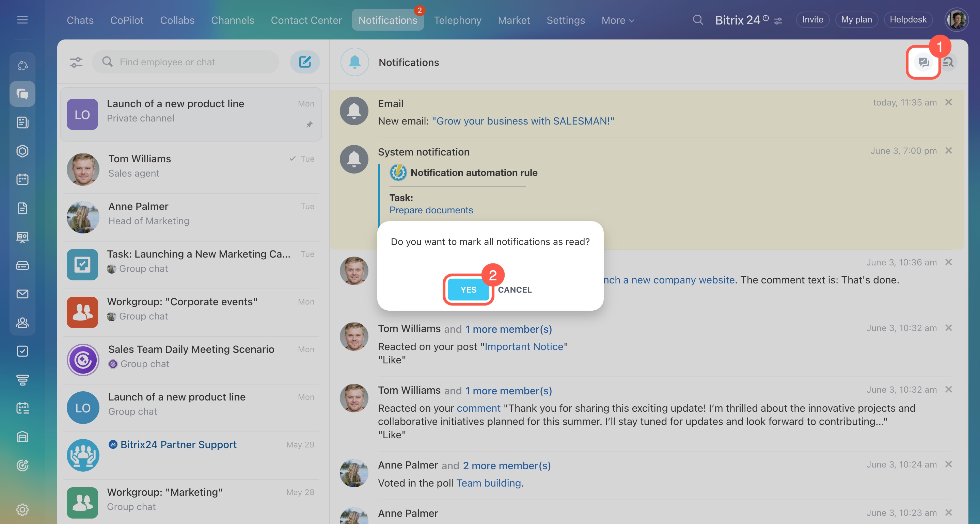The height and width of the screenshot is (524, 980).
Task: Select the Notifications tab
Action: 387,20
